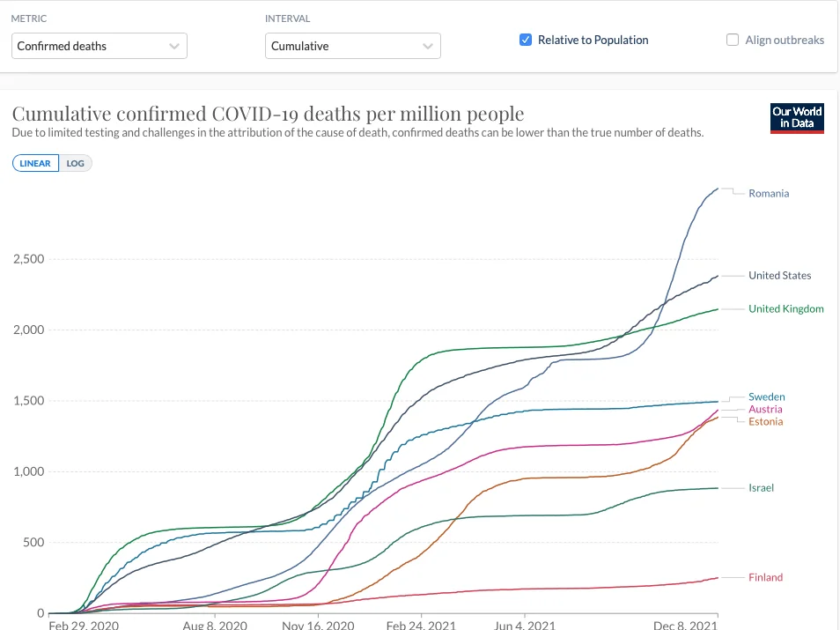Pick the Finland label on the chart
The width and height of the screenshot is (840, 630).
point(765,577)
